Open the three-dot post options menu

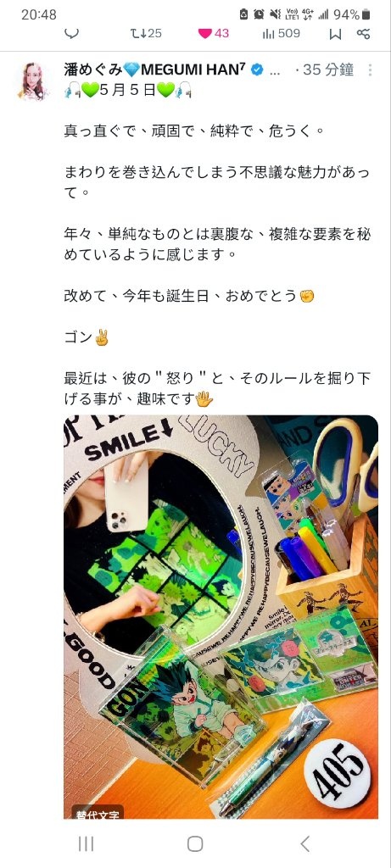click(370, 70)
